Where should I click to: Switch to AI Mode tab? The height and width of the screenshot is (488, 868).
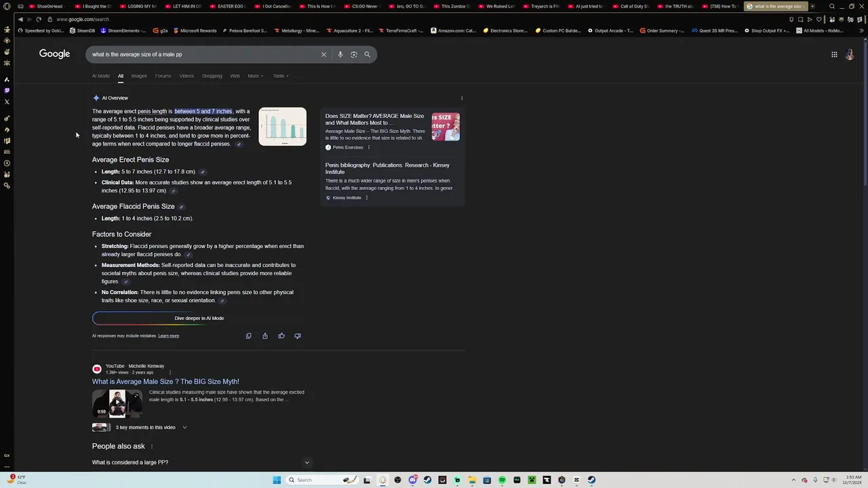click(101, 76)
